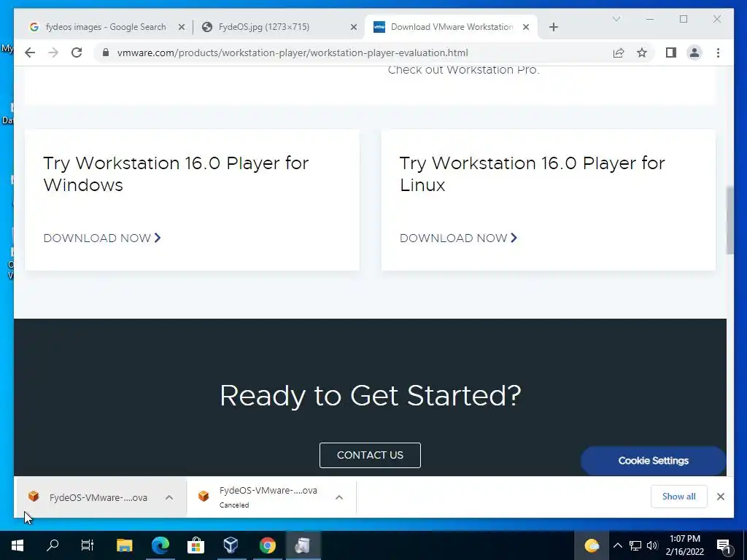Click the Try Workstation 16.0 Player for Windows heading
This screenshot has width=747, height=560.
(x=176, y=174)
